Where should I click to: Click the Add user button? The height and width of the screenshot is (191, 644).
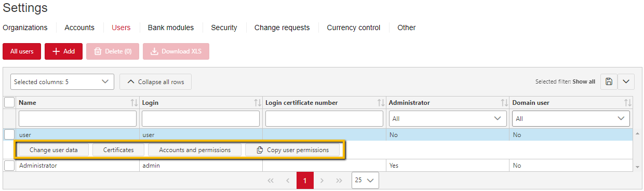pyautogui.click(x=63, y=51)
